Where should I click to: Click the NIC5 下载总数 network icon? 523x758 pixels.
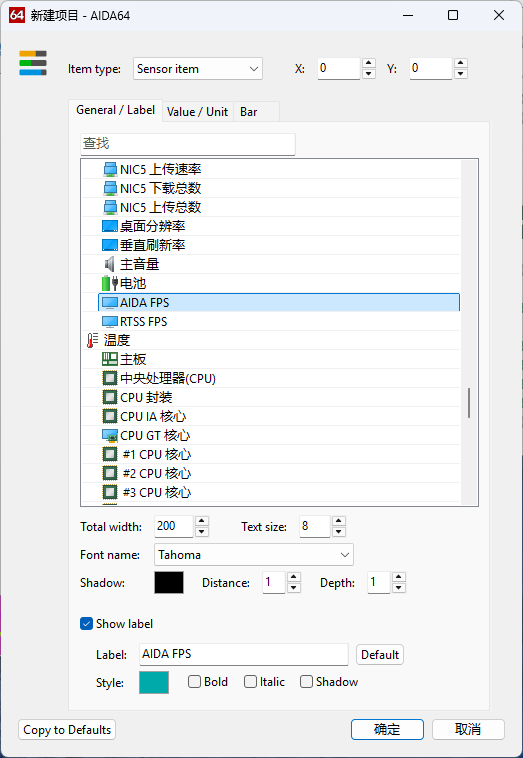point(110,189)
